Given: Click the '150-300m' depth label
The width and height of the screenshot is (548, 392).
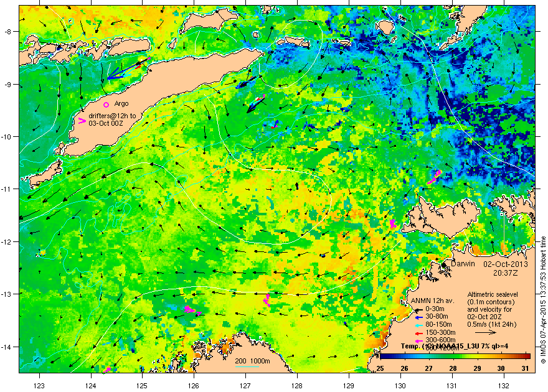Looking at the screenshot, I should [440, 332].
